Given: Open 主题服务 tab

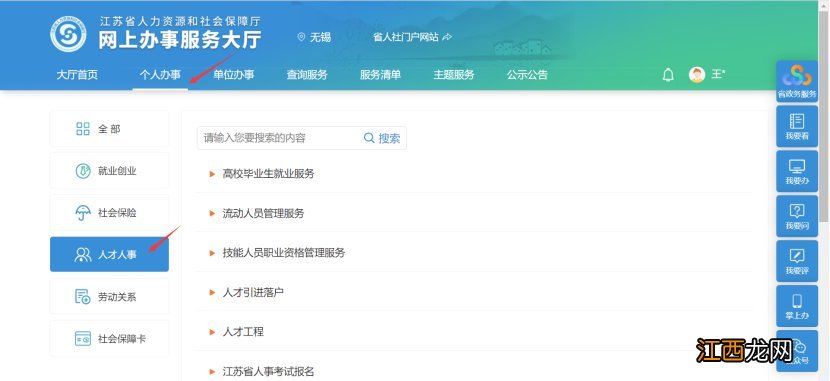Looking at the screenshot, I should coord(454,75).
